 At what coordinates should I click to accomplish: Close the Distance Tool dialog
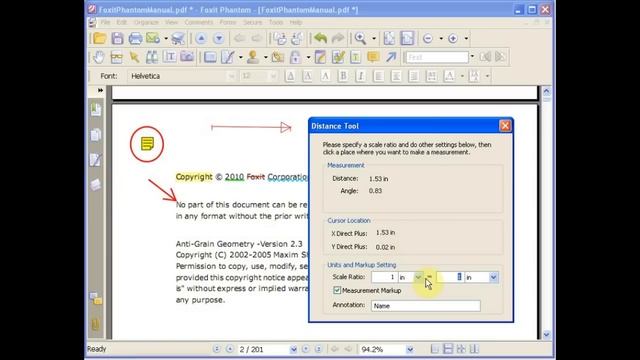[505, 126]
